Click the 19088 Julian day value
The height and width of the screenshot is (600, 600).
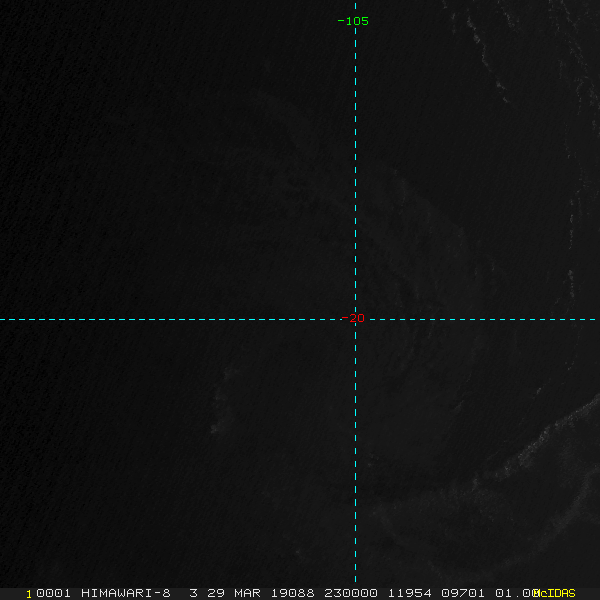point(293,593)
